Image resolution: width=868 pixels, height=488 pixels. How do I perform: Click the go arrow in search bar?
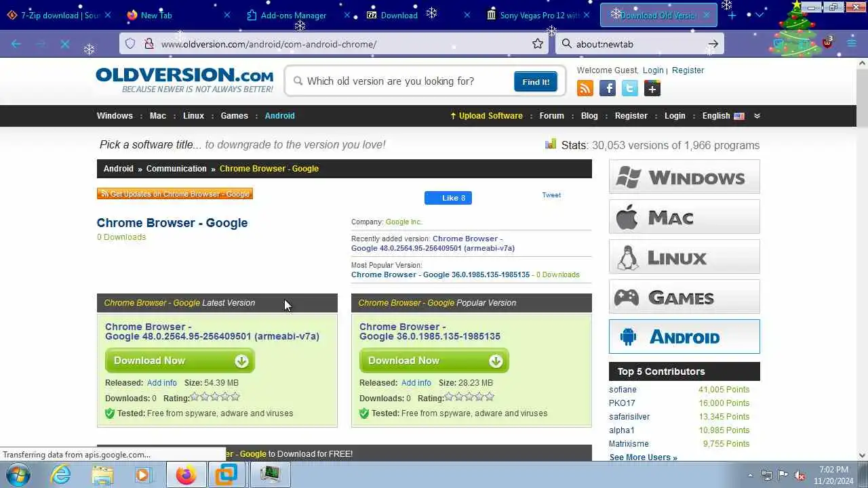click(713, 44)
